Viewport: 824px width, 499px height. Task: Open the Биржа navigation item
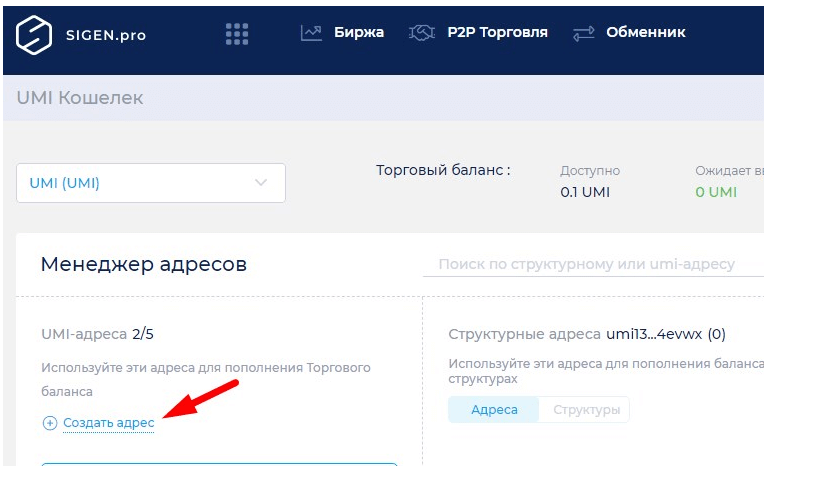358,32
